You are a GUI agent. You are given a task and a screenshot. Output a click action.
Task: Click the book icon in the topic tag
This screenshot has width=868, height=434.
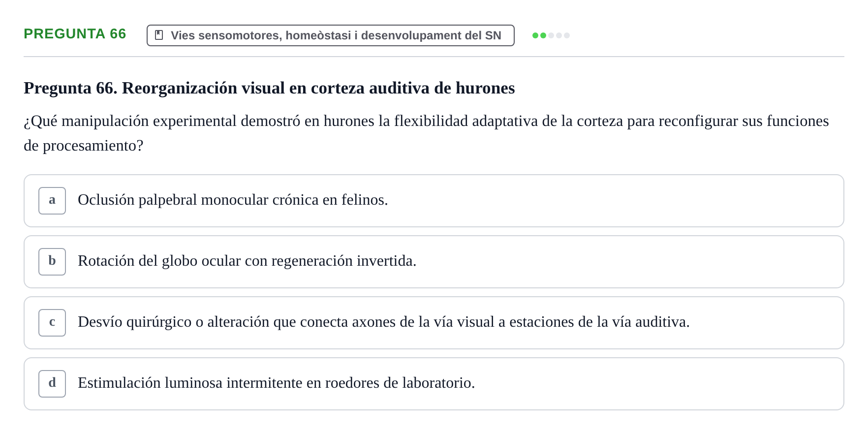point(159,35)
